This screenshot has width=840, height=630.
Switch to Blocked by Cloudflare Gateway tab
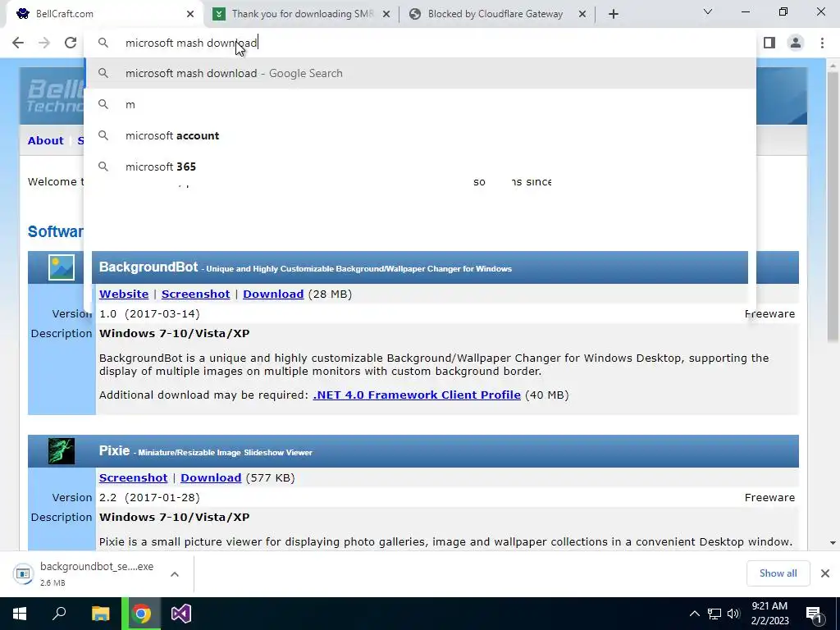pos(497,14)
